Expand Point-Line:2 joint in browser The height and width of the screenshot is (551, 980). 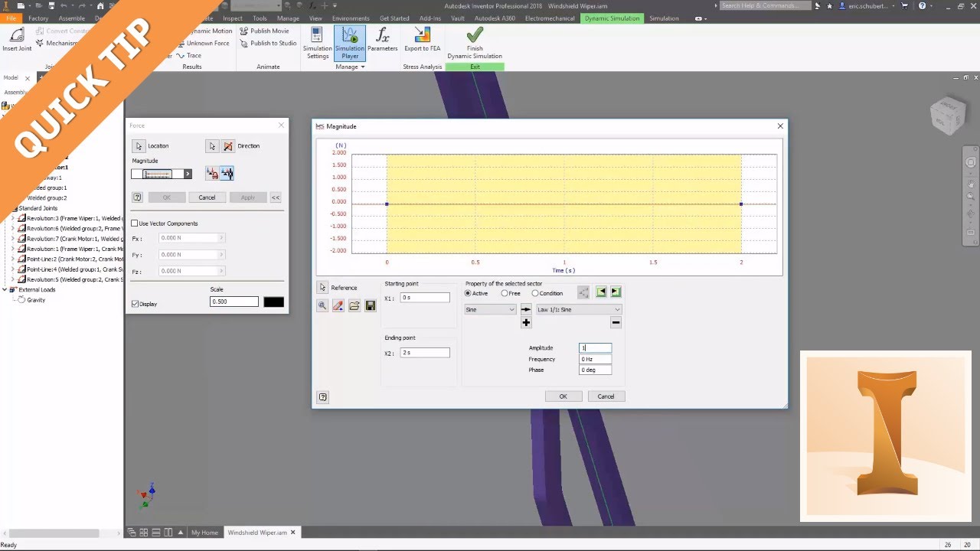[12, 259]
